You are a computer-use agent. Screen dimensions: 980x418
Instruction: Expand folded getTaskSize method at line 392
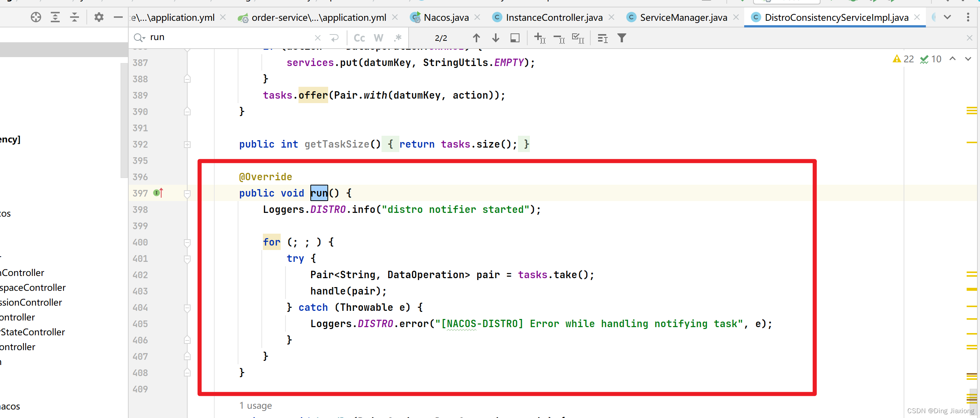click(187, 145)
